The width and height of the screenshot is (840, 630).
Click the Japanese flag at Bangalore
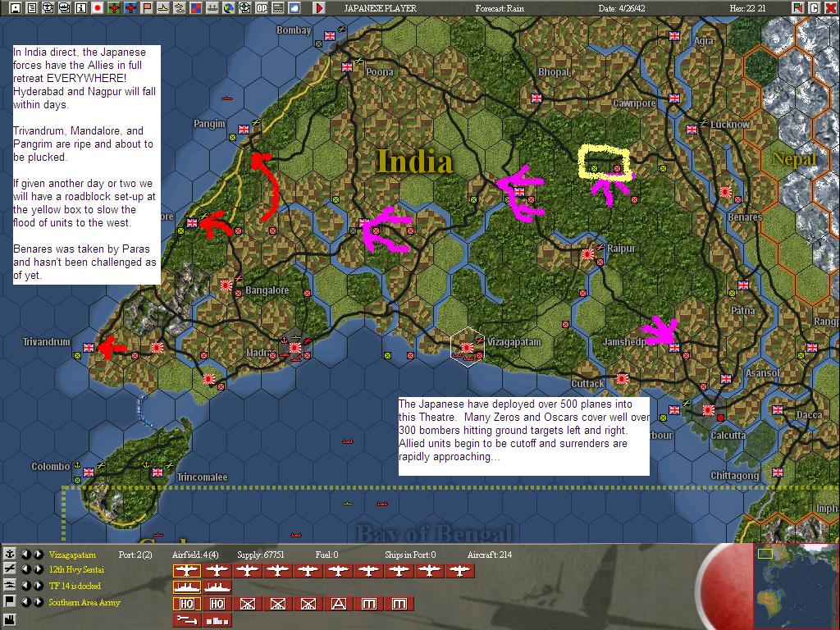pos(226,285)
